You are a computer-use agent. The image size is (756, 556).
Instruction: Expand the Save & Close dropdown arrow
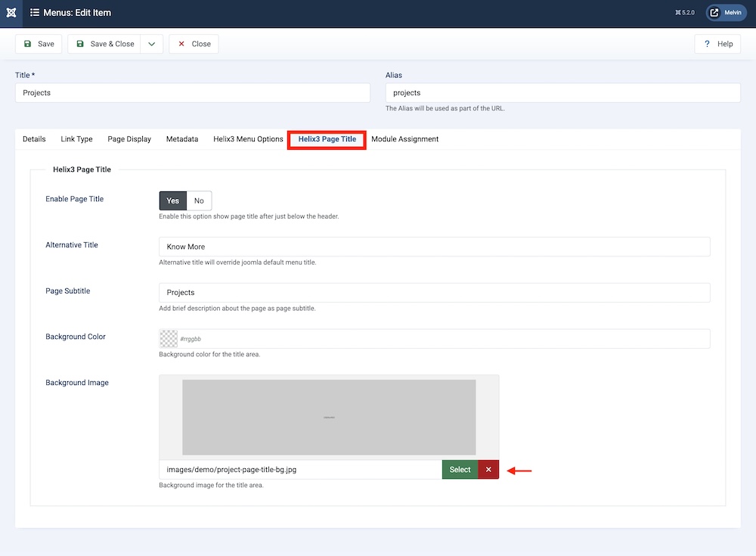tap(152, 44)
